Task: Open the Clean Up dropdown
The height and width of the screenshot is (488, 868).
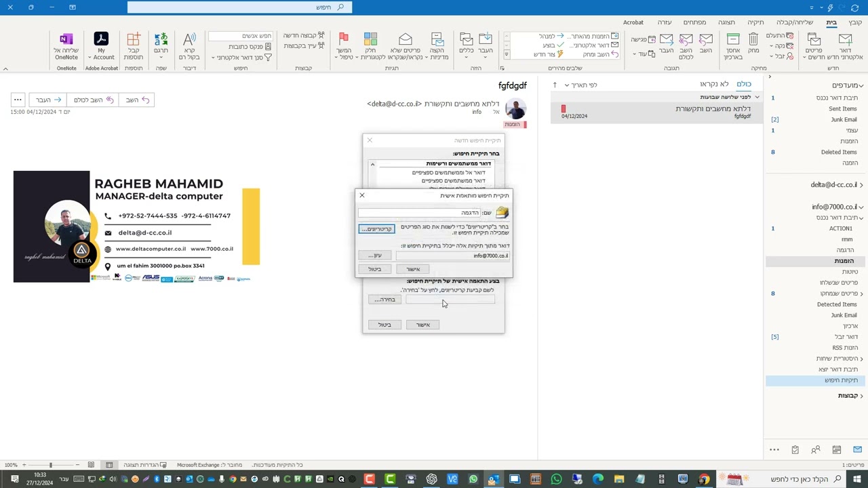Action: (x=782, y=46)
